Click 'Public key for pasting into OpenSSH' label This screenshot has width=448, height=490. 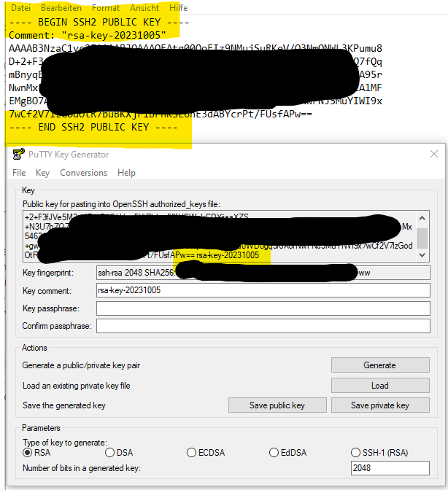(121, 204)
